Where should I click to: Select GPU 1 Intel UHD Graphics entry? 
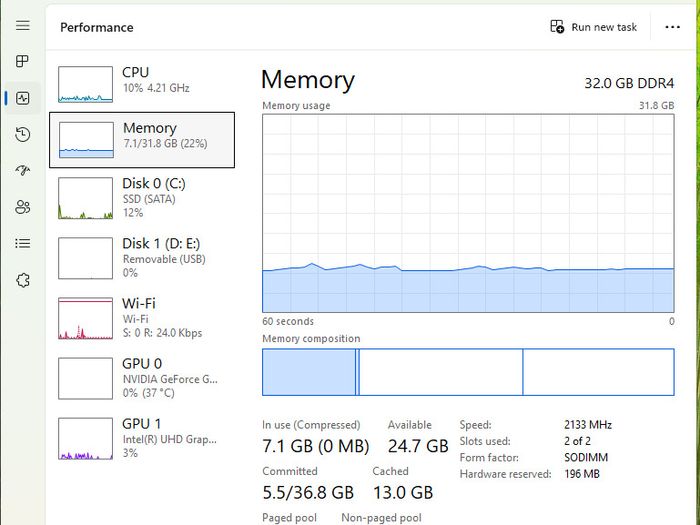point(142,438)
